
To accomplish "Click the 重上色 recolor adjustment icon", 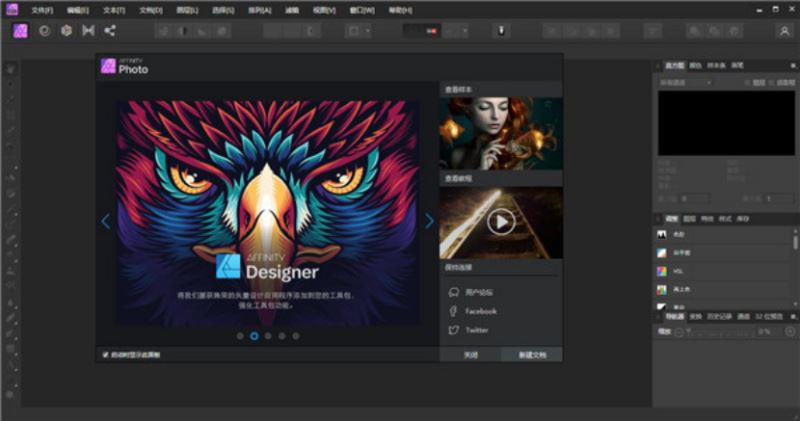I will coord(662,289).
